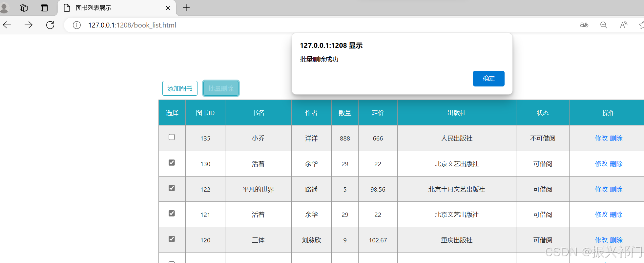644x263 pixels.
Task: Click the zoom magnifier icon in address bar
Action: tap(604, 25)
